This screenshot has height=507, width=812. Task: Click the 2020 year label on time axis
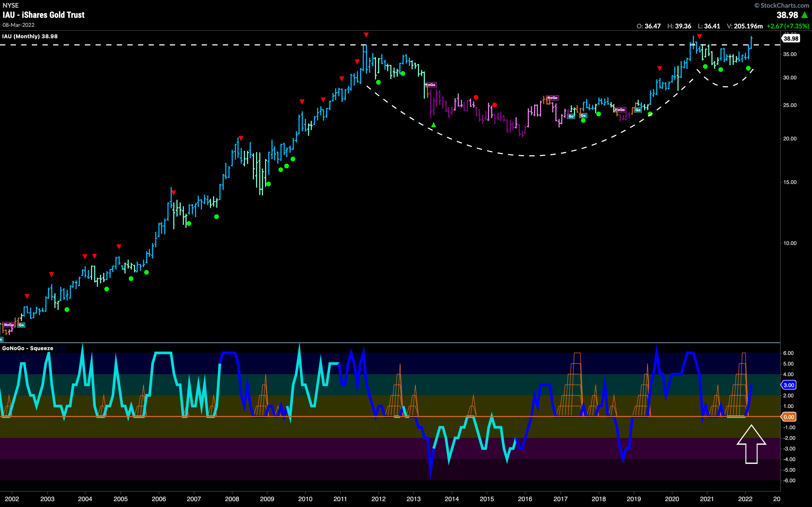[x=672, y=499]
